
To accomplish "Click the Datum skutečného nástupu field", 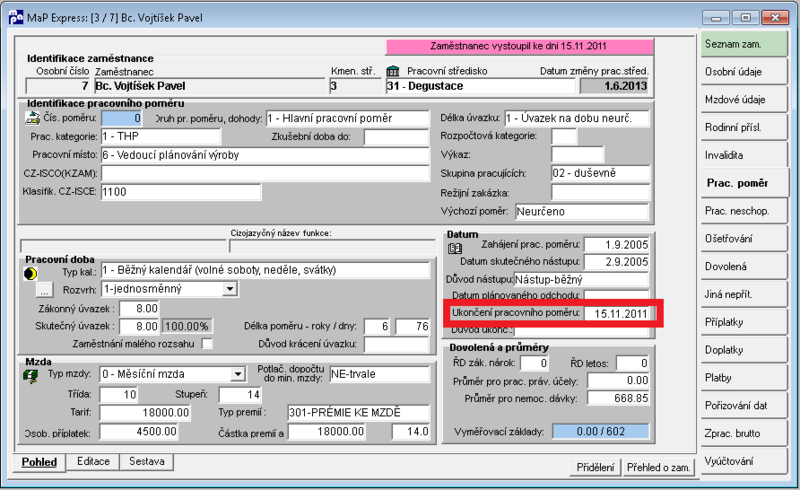I will pyautogui.click(x=616, y=262).
